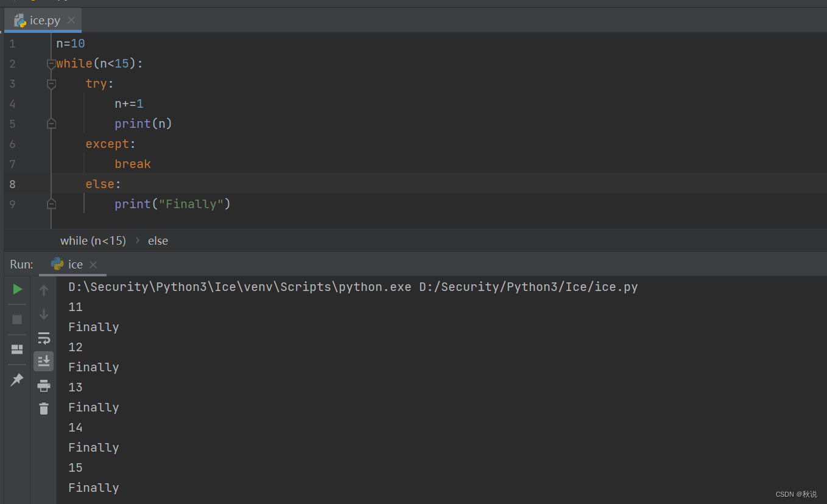Image resolution: width=827 pixels, height=504 pixels.
Task: Open the D:/Security/Python3/Ice/ice.py path link
Action: coord(529,287)
